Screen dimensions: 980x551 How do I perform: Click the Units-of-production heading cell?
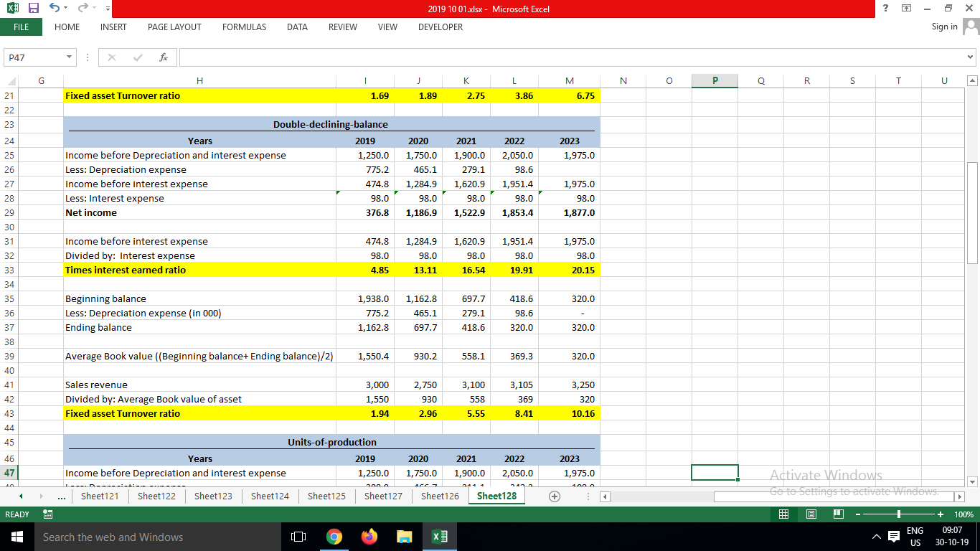coord(331,441)
